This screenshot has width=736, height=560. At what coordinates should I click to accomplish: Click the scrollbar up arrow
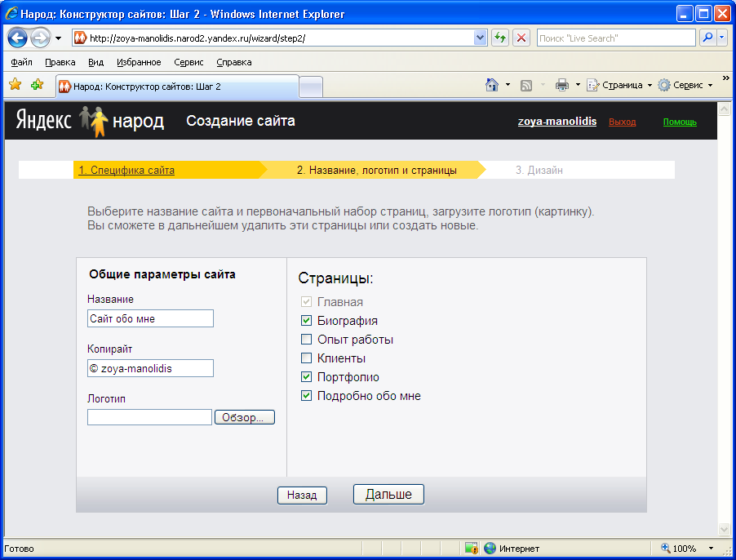(725, 109)
